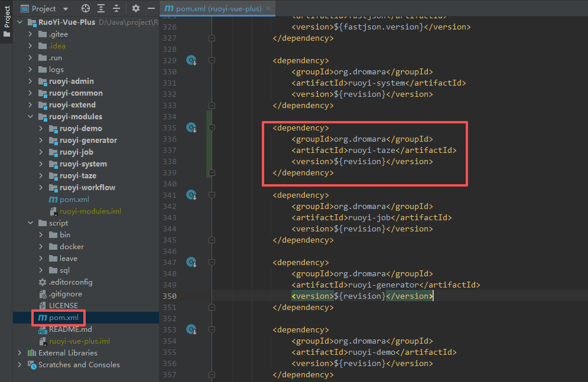Click fold end marker at line 351
This screenshot has width=588, height=382.
coord(212,308)
